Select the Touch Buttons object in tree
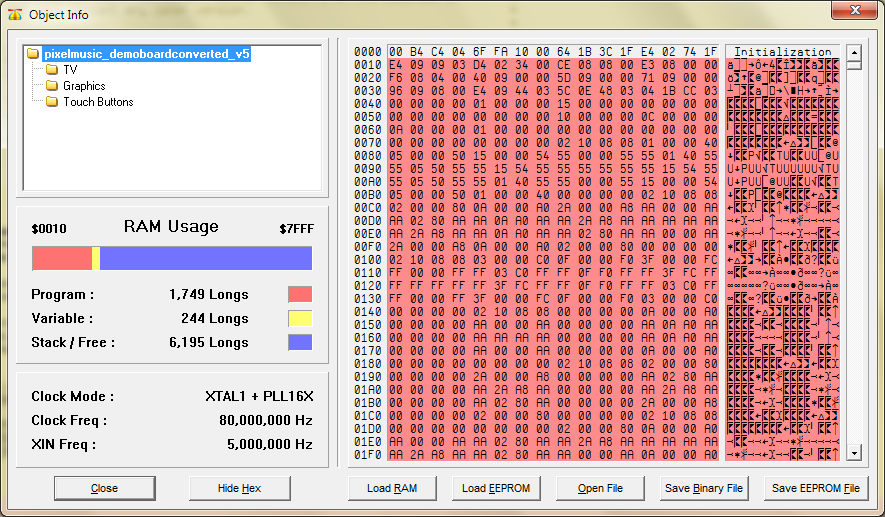Image resolution: width=885 pixels, height=517 pixels. 98,102
